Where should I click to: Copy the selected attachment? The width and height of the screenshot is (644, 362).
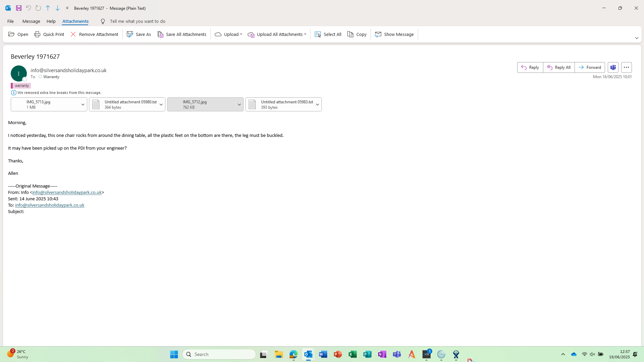[x=357, y=34]
